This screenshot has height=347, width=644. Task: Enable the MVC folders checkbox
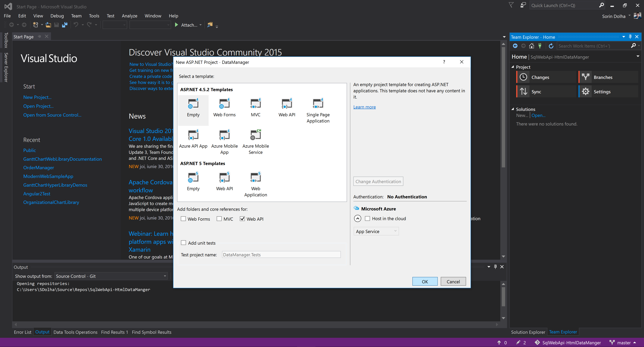point(219,219)
